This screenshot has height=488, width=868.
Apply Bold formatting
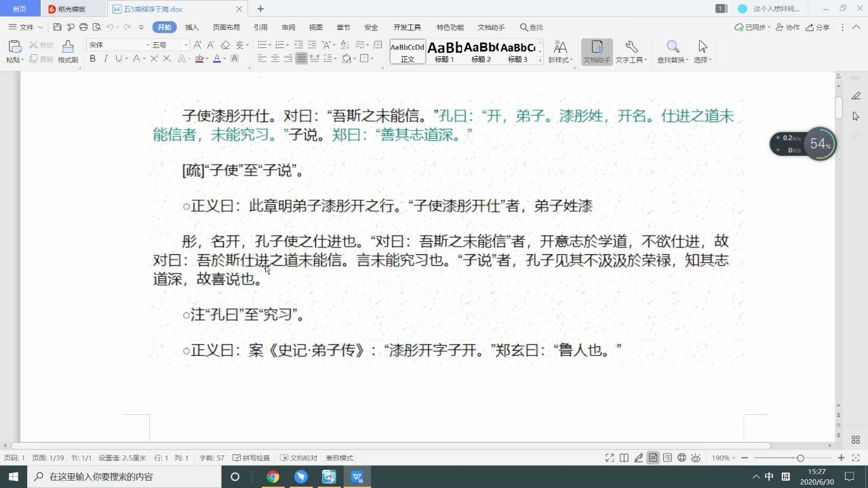pos(93,59)
